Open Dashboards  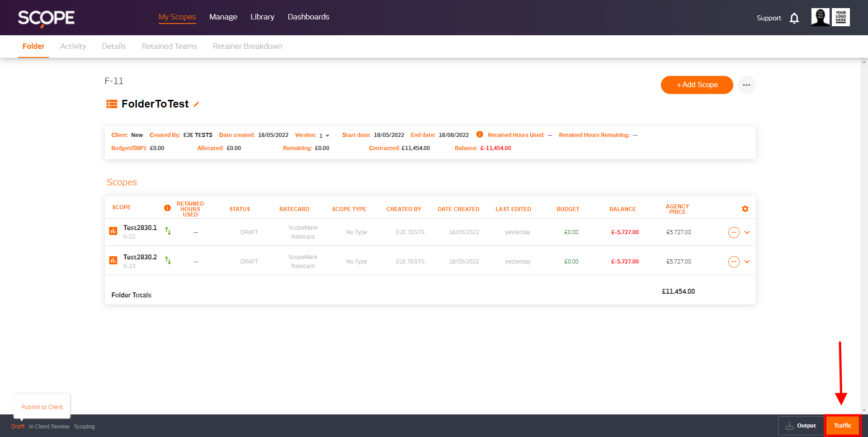coord(308,17)
